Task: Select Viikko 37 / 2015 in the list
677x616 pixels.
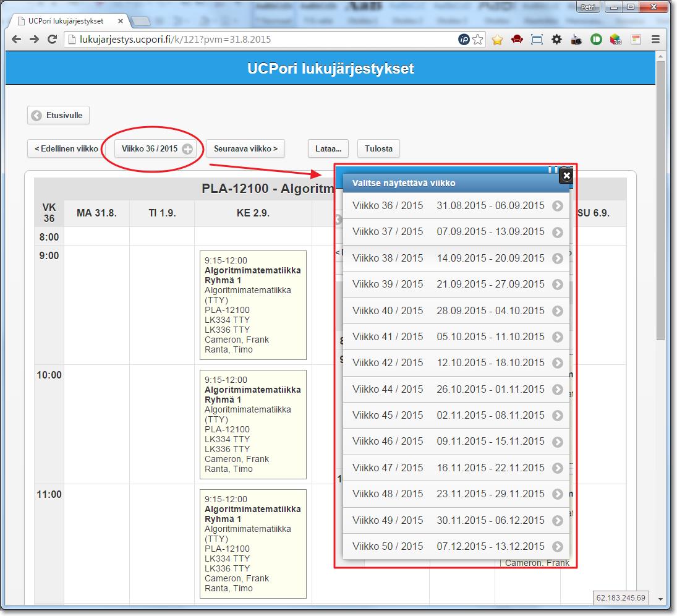Action: click(456, 232)
